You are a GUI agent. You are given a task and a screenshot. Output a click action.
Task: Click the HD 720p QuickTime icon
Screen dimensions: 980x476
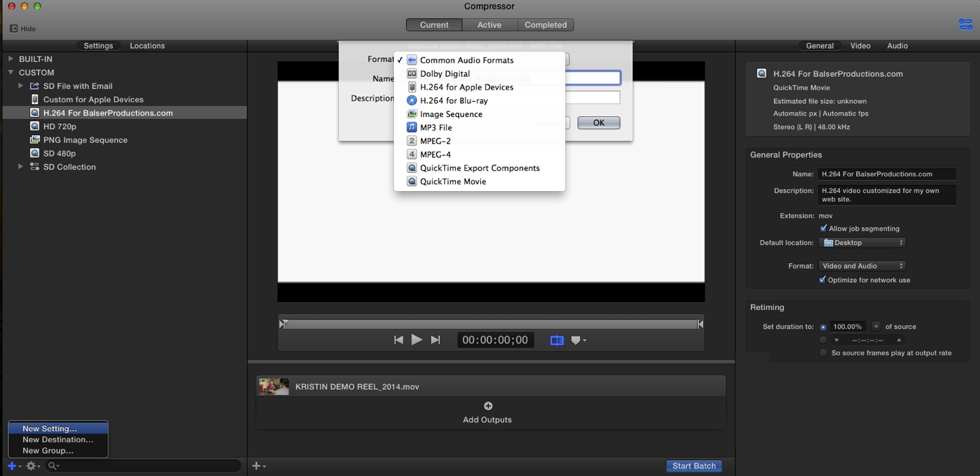pyautogui.click(x=35, y=126)
